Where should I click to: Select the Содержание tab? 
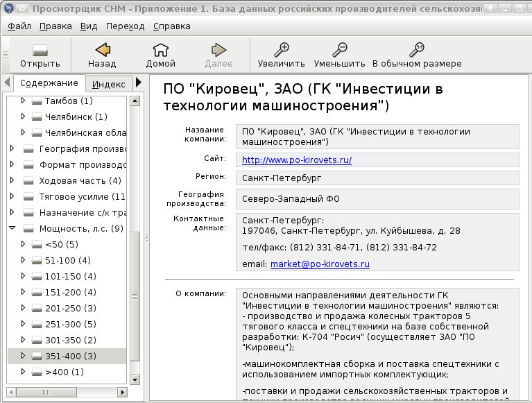[x=49, y=83]
